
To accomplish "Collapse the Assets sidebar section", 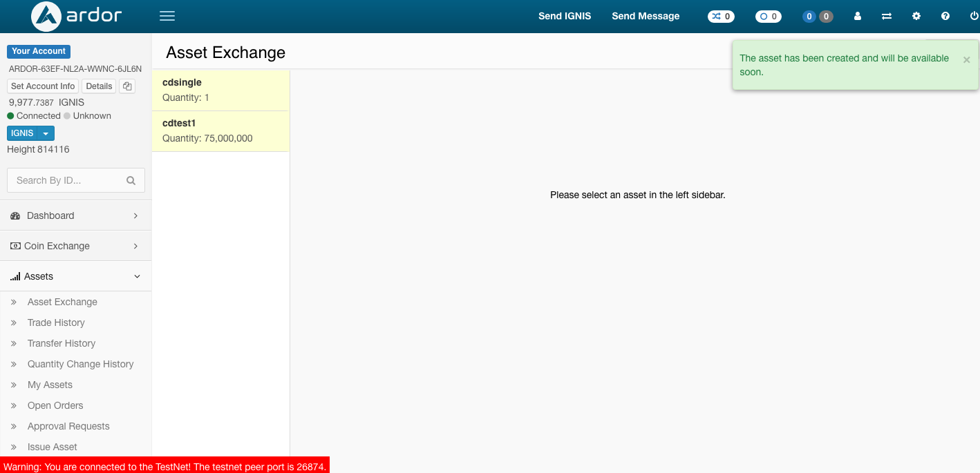I will 76,276.
